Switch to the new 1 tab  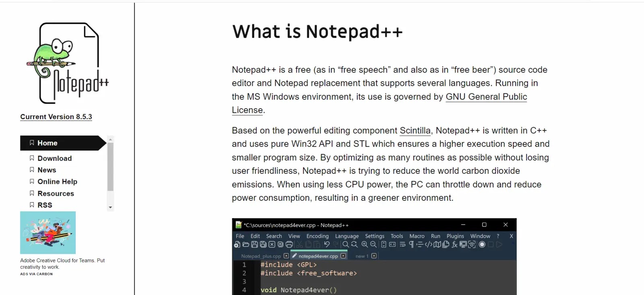click(x=362, y=256)
